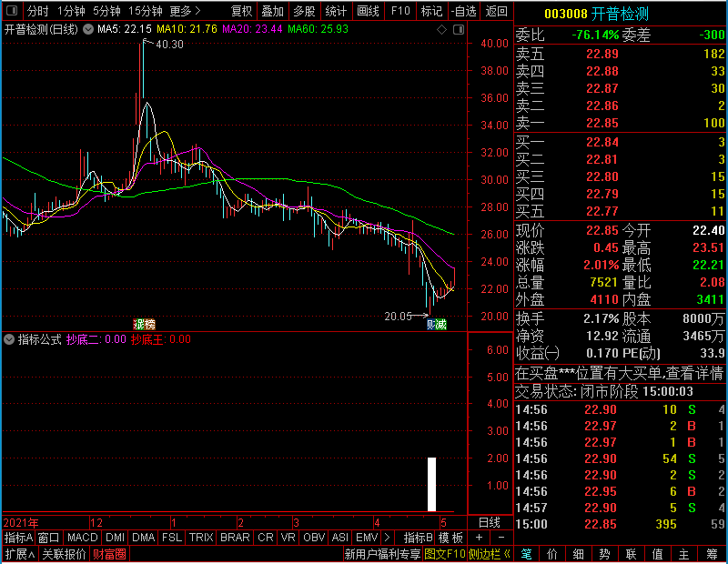Open the 开普检测(日线) moving average dropdown
The height and width of the screenshot is (564, 728).
coord(87,30)
